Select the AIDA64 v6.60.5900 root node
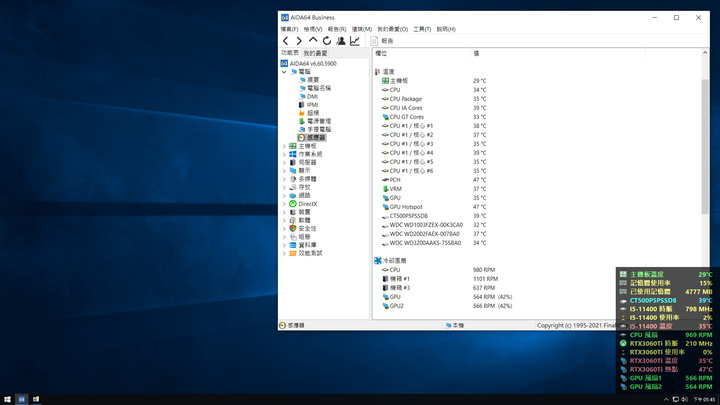Image resolution: width=720 pixels, height=405 pixels. click(x=309, y=63)
